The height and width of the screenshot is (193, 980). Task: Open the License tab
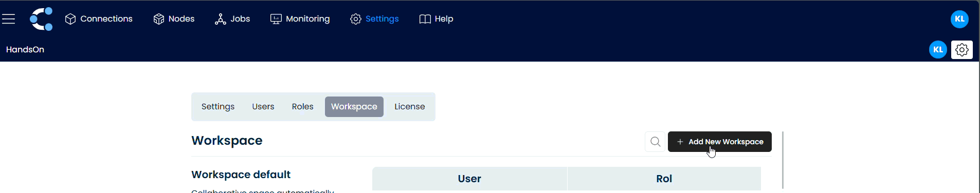410,107
